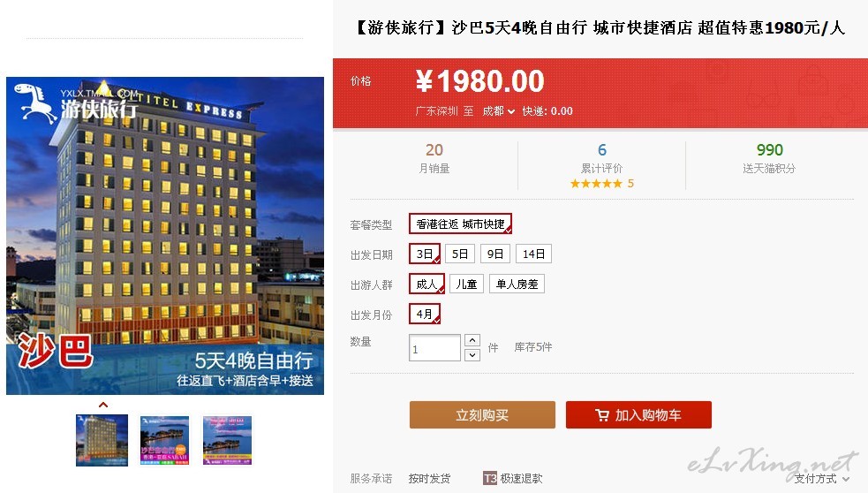Select the third product thumbnail
Viewport: 868px width, 493px height.
click(227, 440)
